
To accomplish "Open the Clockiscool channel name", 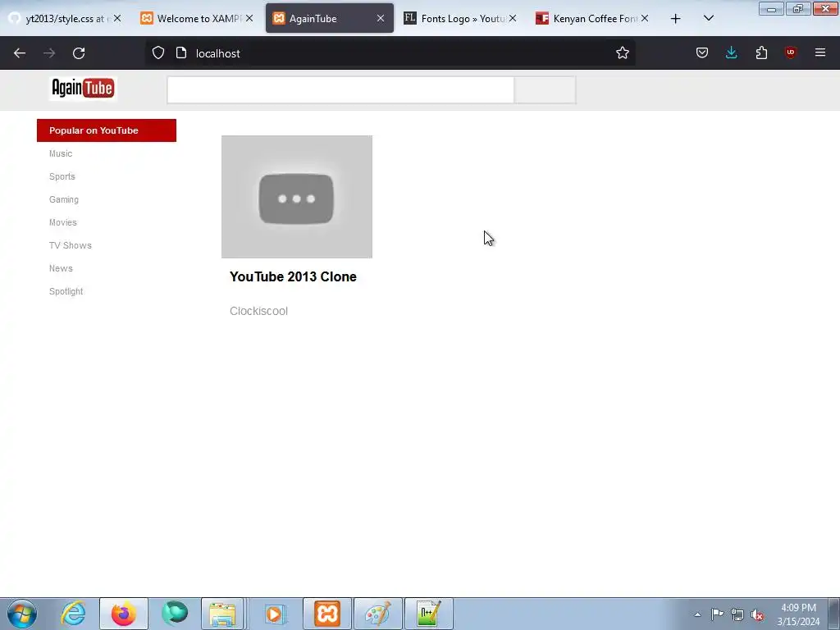I will (x=258, y=311).
